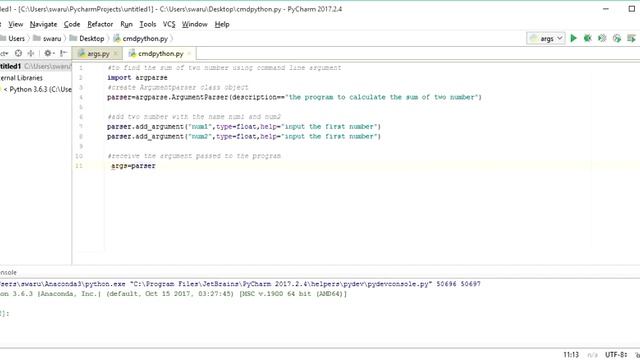
Task: Click scroll from source icon in project panel
Action: (x=18, y=53)
